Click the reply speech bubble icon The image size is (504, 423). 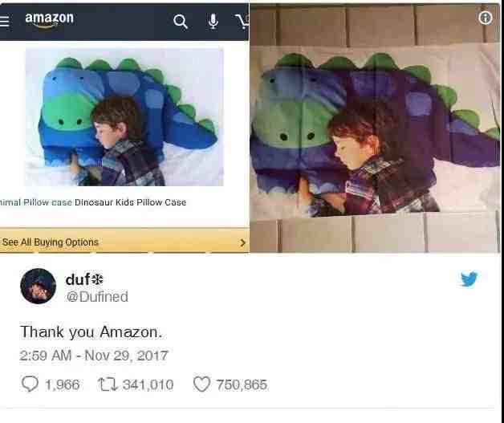[30, 384]
